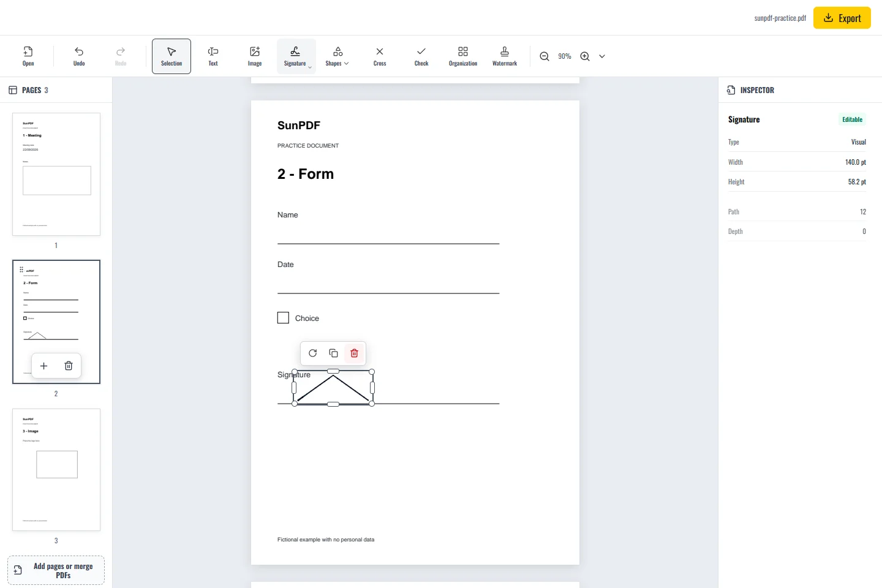882x588 pixels.
Task: Click the Pages panel header icon
Action: point(13,90)
